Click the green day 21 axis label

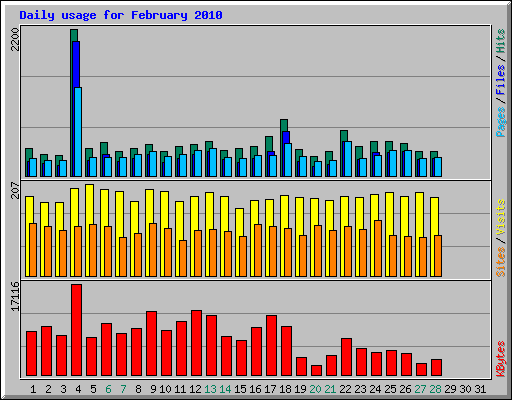[330, 389]
